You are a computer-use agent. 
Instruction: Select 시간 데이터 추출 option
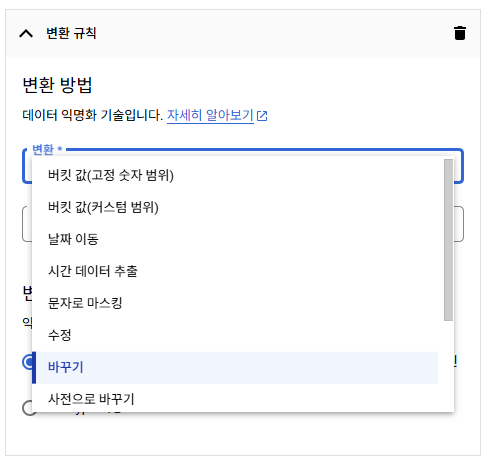click(235, 271)
